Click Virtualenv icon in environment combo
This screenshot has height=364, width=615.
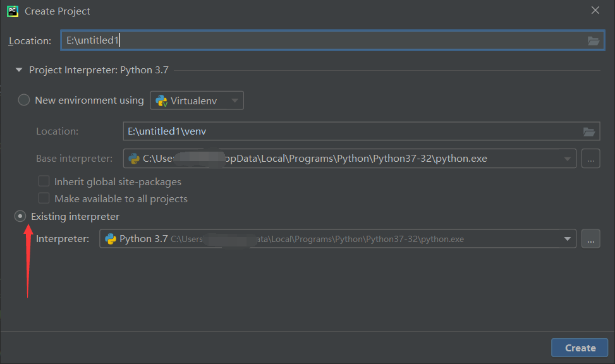[x=161, y=101]
